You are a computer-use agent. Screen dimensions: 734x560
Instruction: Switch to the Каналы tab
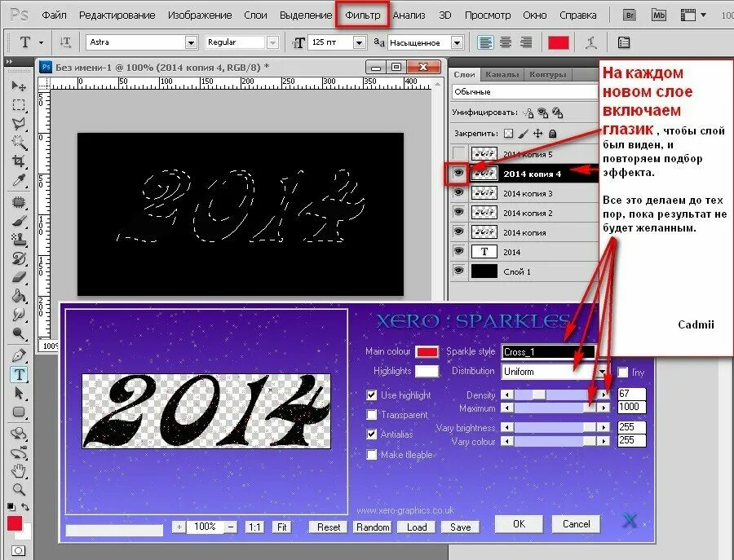click(x=502, y=74)
